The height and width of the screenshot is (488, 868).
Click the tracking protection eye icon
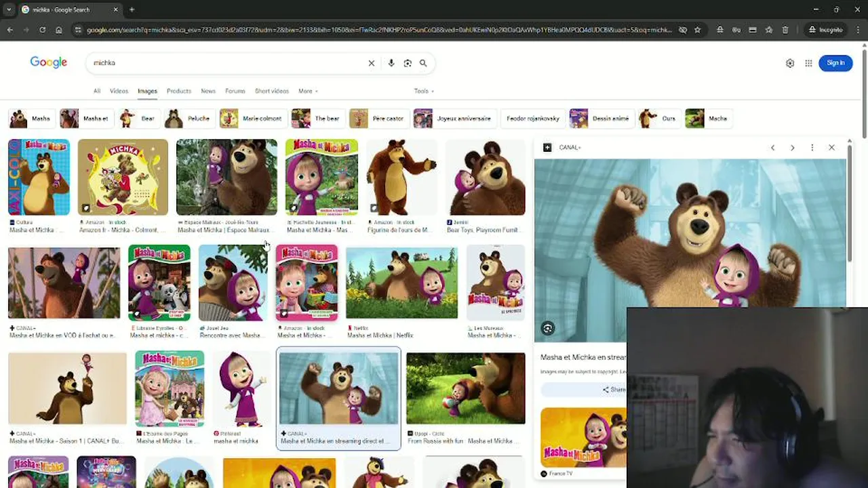coord(683,30)
